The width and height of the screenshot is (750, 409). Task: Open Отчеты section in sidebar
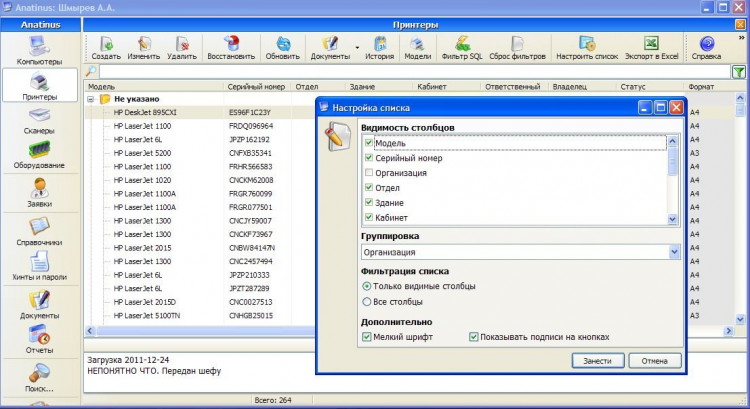39,339
